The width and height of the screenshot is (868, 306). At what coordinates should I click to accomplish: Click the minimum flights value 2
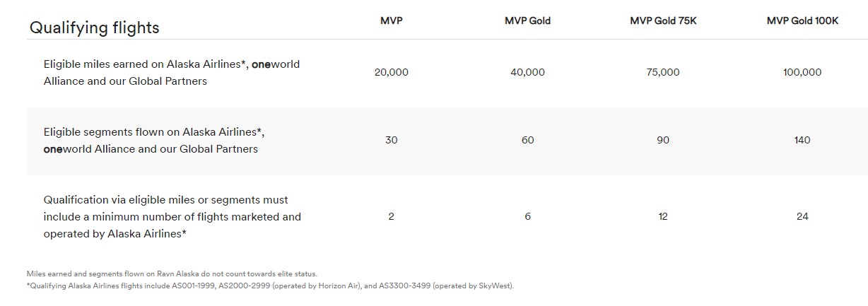pyautogui.click(x=391, y=216)
